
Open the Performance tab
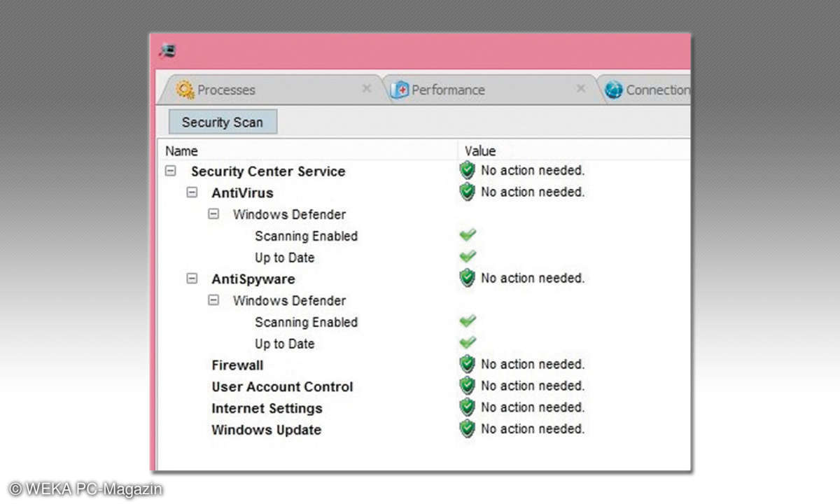tap(489, 90)
